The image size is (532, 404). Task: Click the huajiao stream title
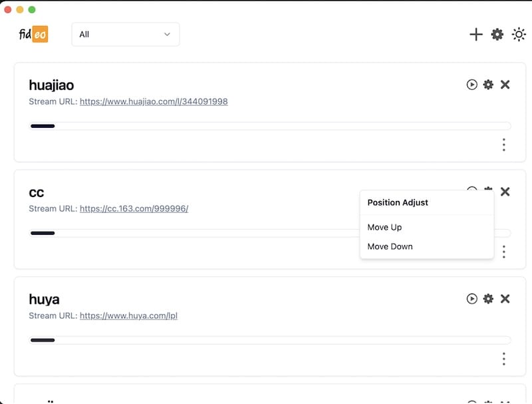click(51, 85)
